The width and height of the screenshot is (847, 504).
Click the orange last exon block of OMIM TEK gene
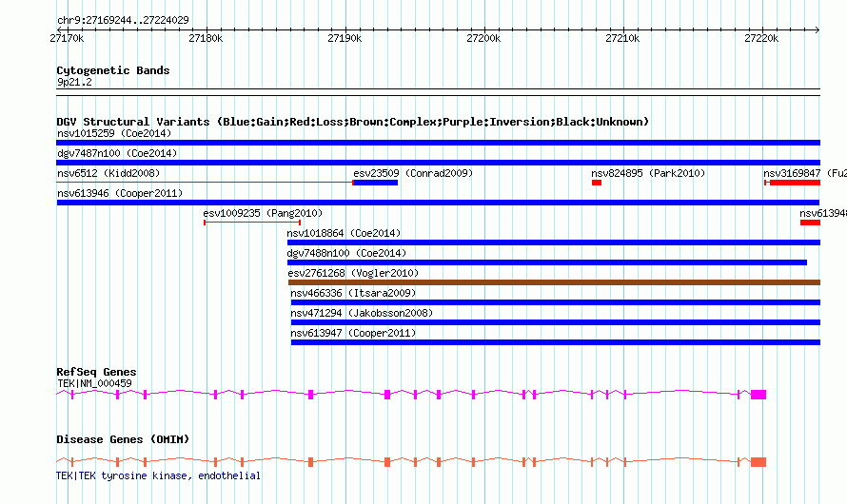(758, 462)
